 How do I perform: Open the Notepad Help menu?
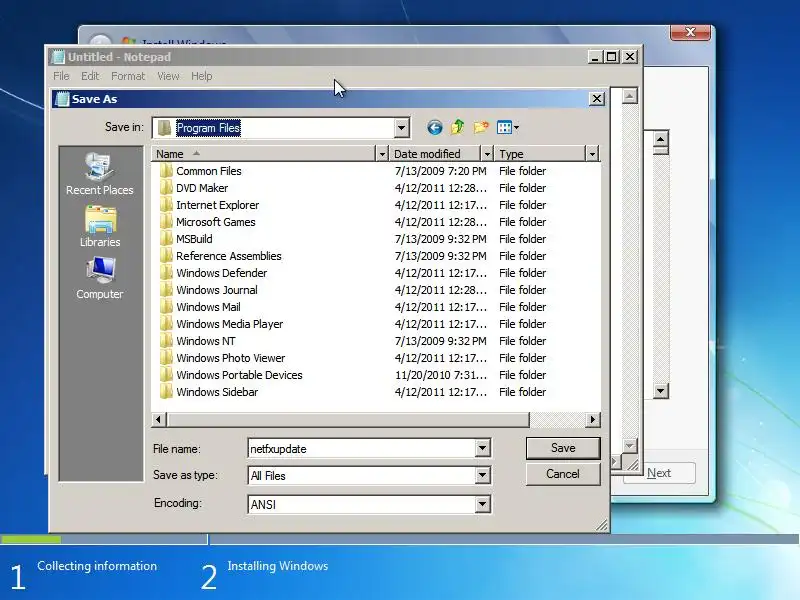(x=202, y=76)
